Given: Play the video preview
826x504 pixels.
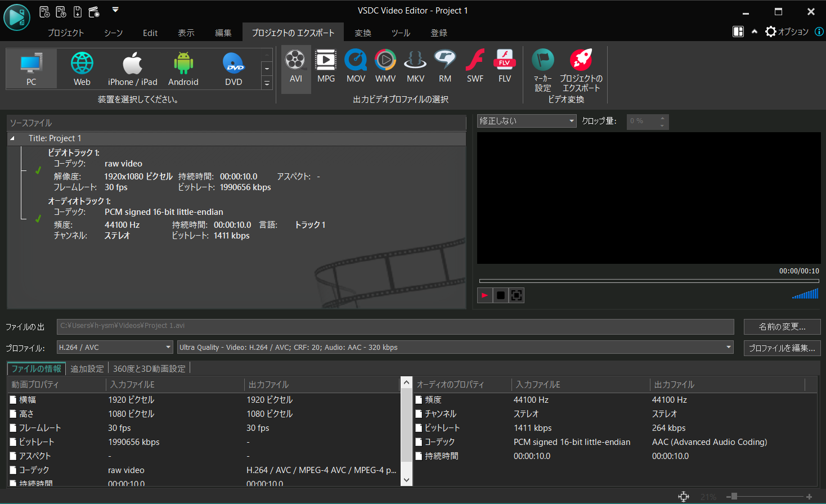Looking at the screenshot, I should (x=484, y=295).
